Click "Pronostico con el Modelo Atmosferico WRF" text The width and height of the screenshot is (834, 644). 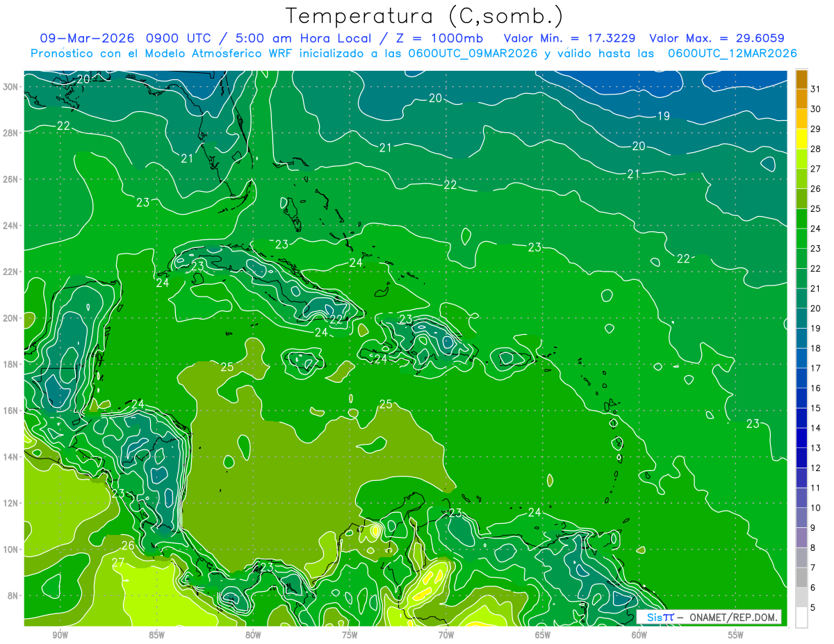(162, 53)
